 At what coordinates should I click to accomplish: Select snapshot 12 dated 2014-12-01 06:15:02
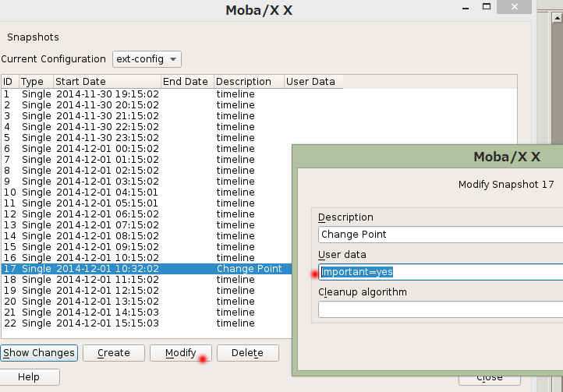(x=147, y=214)
